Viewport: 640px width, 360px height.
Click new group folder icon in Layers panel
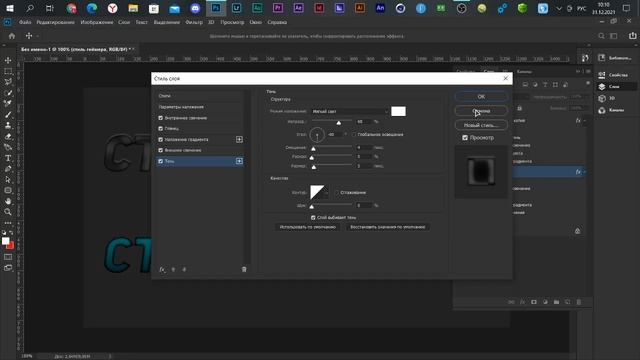556,302
